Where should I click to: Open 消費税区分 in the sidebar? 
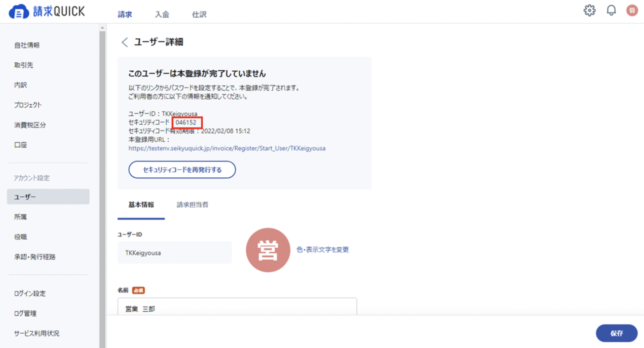[x=30, y=125]
